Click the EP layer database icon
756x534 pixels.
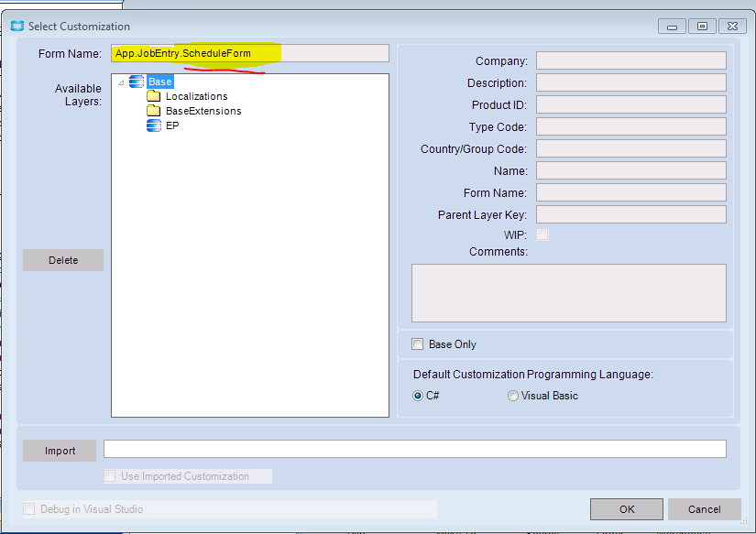pos(153,125)
